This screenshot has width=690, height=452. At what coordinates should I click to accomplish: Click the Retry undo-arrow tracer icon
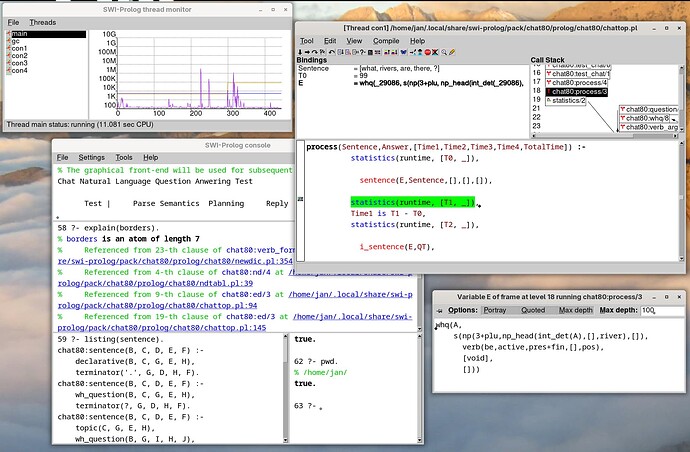tap(332, 52)
